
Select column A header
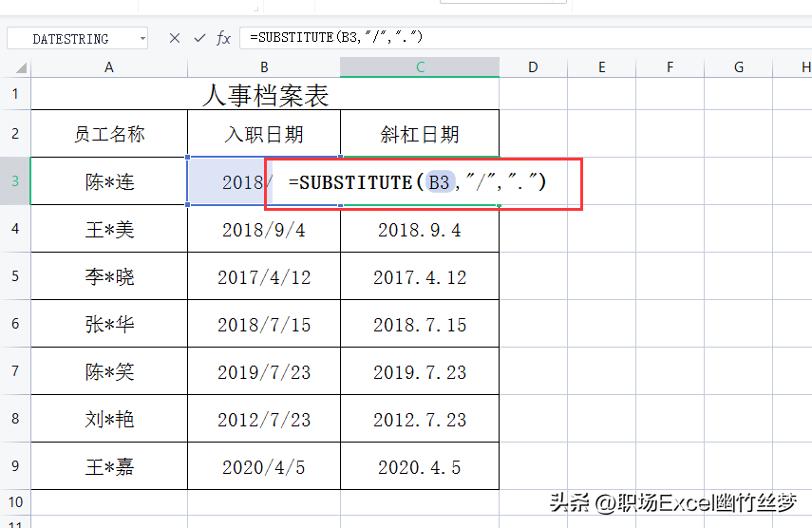click(x=109, y=67)
